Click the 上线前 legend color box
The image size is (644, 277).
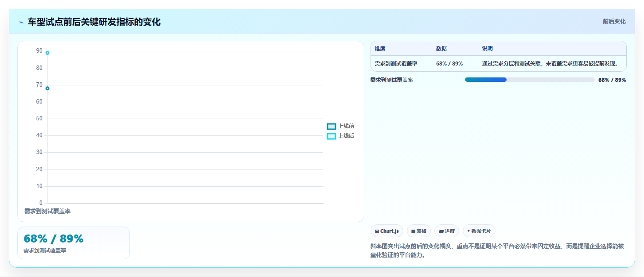click(332, 127)
